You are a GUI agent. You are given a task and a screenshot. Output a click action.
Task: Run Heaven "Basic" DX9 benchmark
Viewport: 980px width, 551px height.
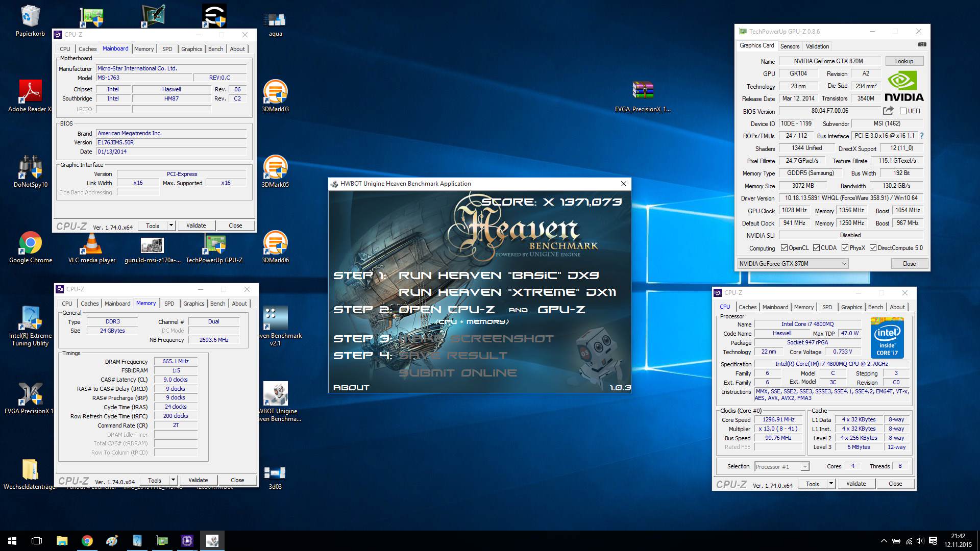tap(499, 275)
